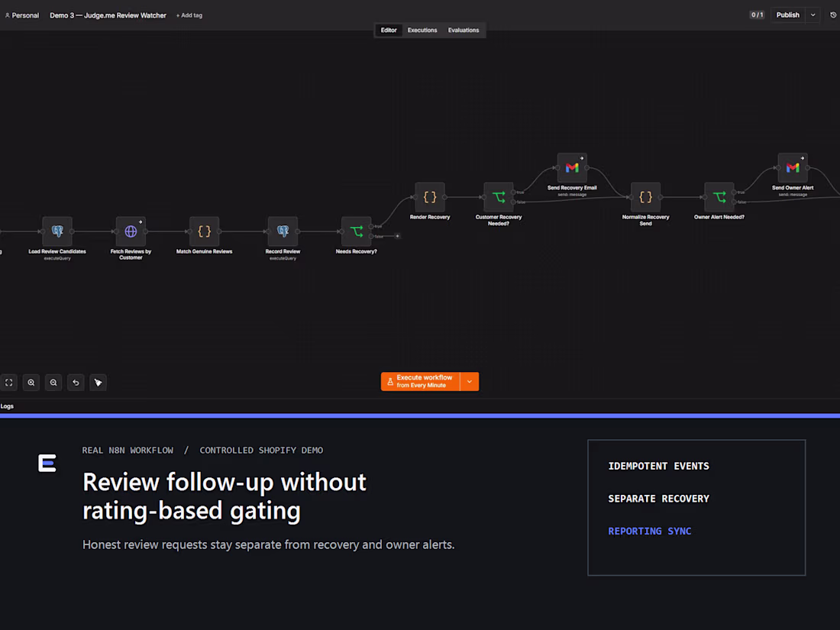Open the Load Review Candidates Postgres node
Image resolution: width=840 pixels, height=630 pixels.
point(57,231)
